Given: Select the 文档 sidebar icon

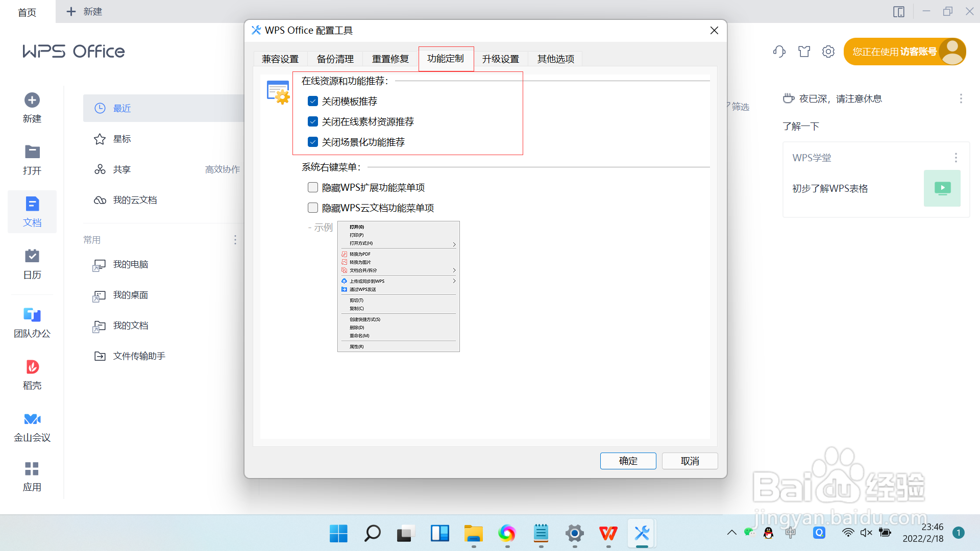Looking at the screenshot, I should pyautogui.click(x=32, y=204).
